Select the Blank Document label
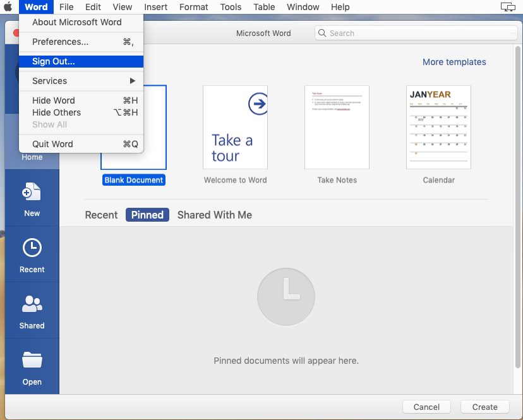The width and height of the screenshot is (523, 420). [x=134, y=180]
